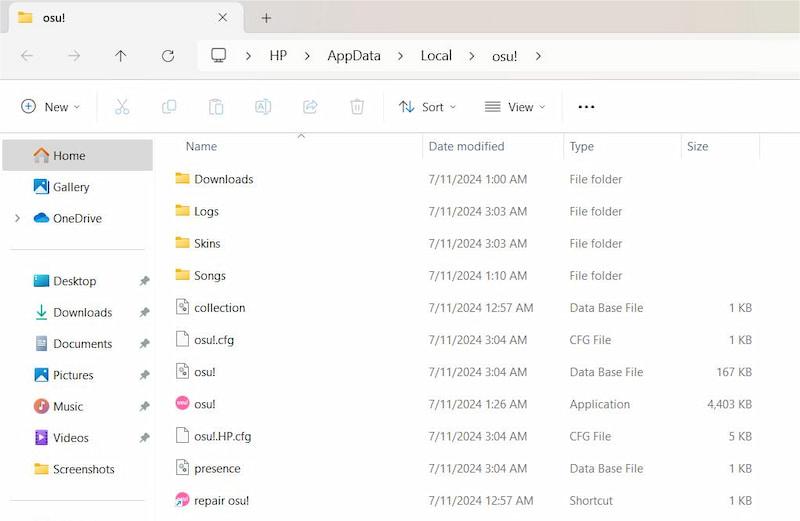This screenshot has width=800, height=521.
Task: Click the Paste clipboard icon
Action: tap(216, 107)
